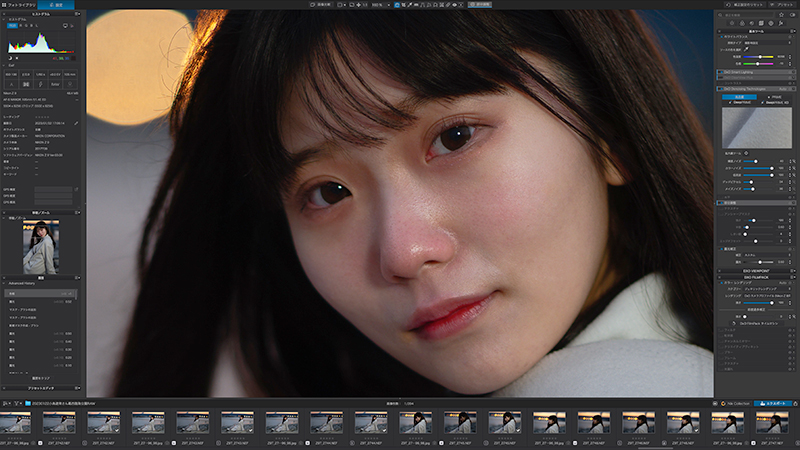The width and height of the screenshot is (800, 450).
Task: Show the RGB histogram channel
Action: (x=12, y=26)
